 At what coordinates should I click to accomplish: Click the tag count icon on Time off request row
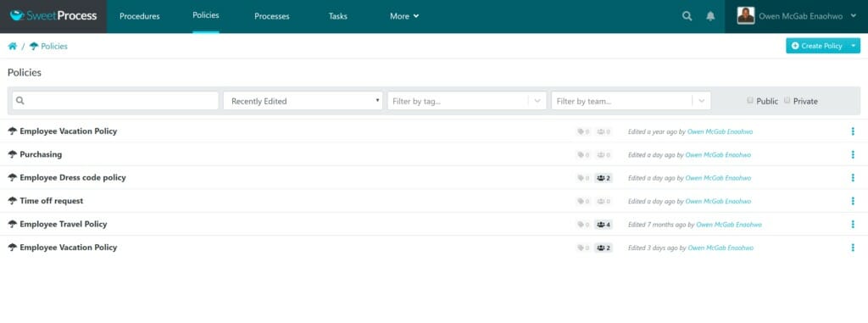[583, 202]
